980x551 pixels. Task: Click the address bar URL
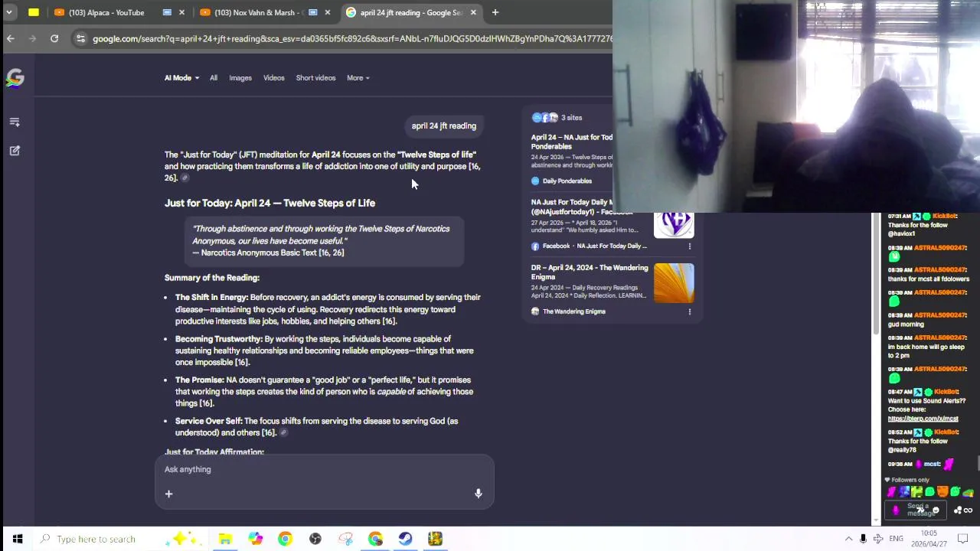(x=352, y=38)
